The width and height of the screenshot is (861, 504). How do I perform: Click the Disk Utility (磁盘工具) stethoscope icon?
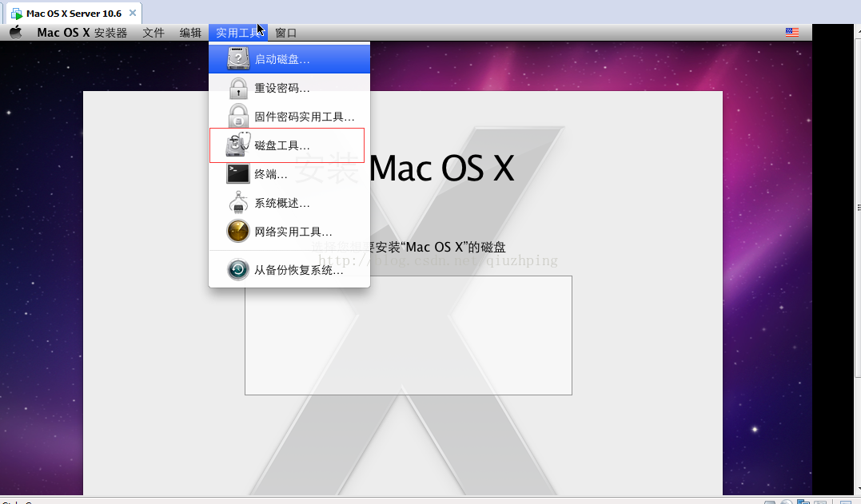238,145
